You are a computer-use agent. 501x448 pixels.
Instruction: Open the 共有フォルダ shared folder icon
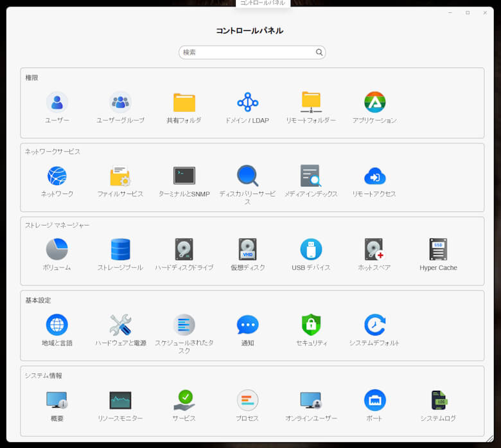point(184,103)
